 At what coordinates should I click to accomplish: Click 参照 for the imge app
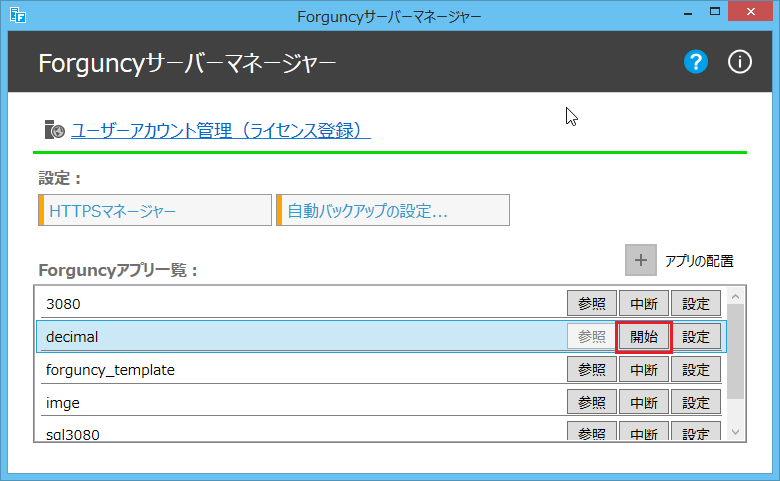pyautogui.click(x=592, y=402)
